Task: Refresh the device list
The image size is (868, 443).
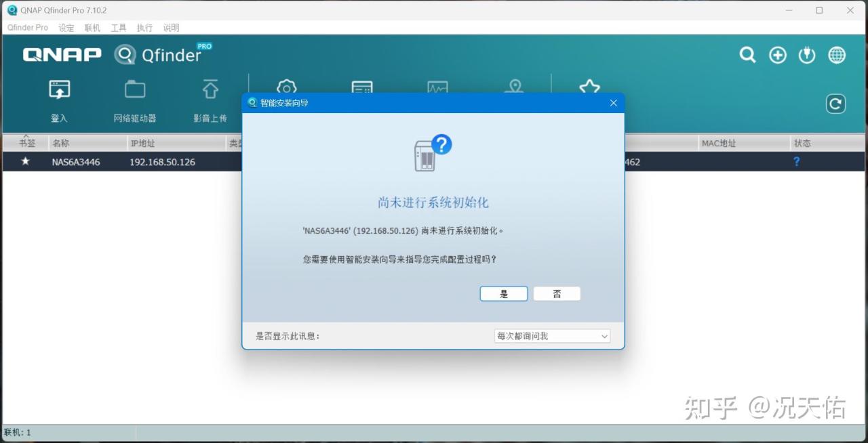Action: pos(835,104)
